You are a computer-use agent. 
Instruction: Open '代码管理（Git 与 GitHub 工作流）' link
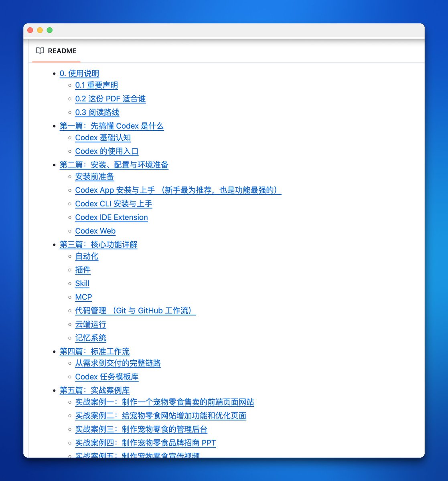(136, 311)
